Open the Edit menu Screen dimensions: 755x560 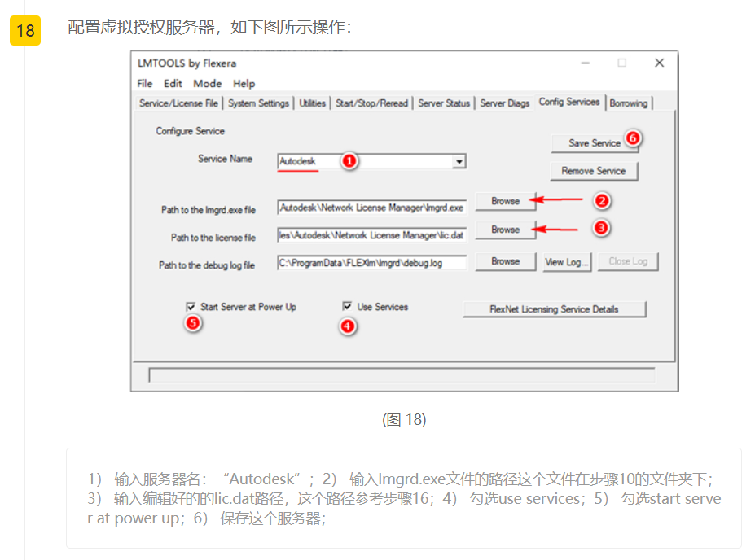173,83
